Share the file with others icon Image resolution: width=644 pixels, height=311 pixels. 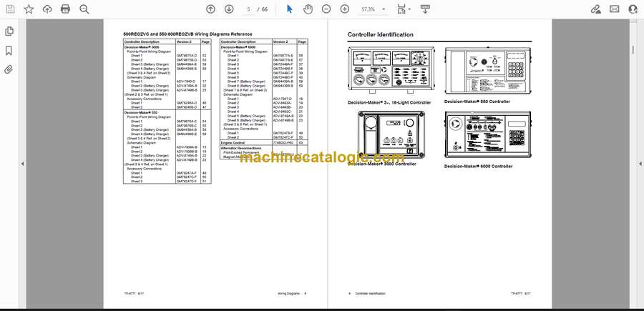633,9
